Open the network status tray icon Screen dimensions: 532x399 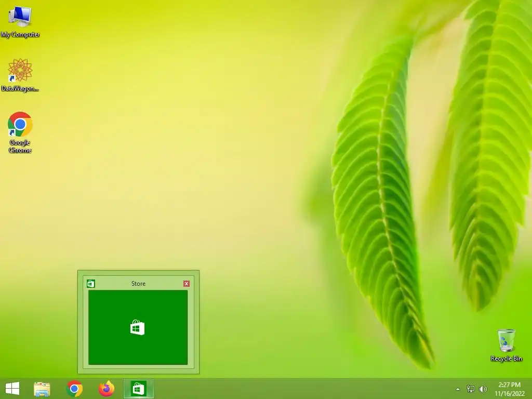pos(471,389)
